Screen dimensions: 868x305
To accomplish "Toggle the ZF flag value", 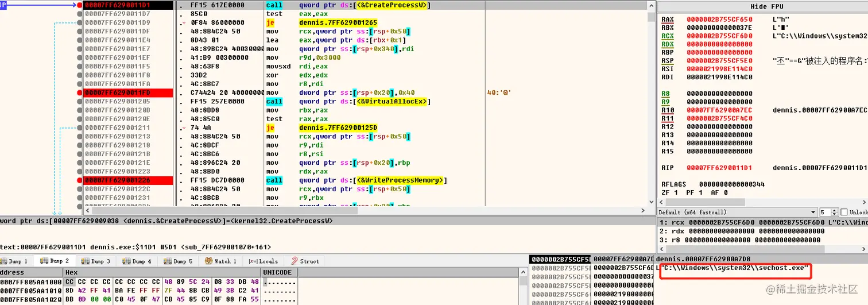I will (x=676, y=192).
